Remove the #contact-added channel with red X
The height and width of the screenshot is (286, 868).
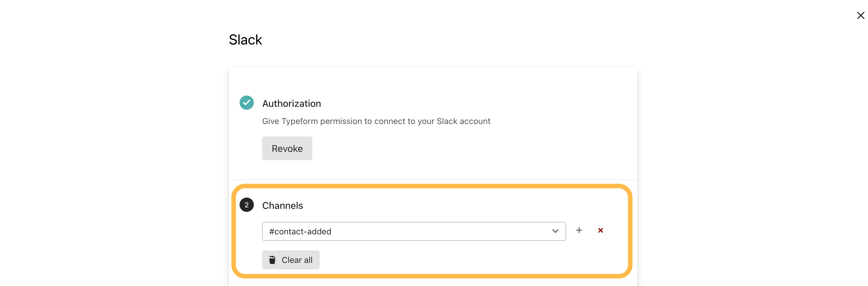(600, 231)
